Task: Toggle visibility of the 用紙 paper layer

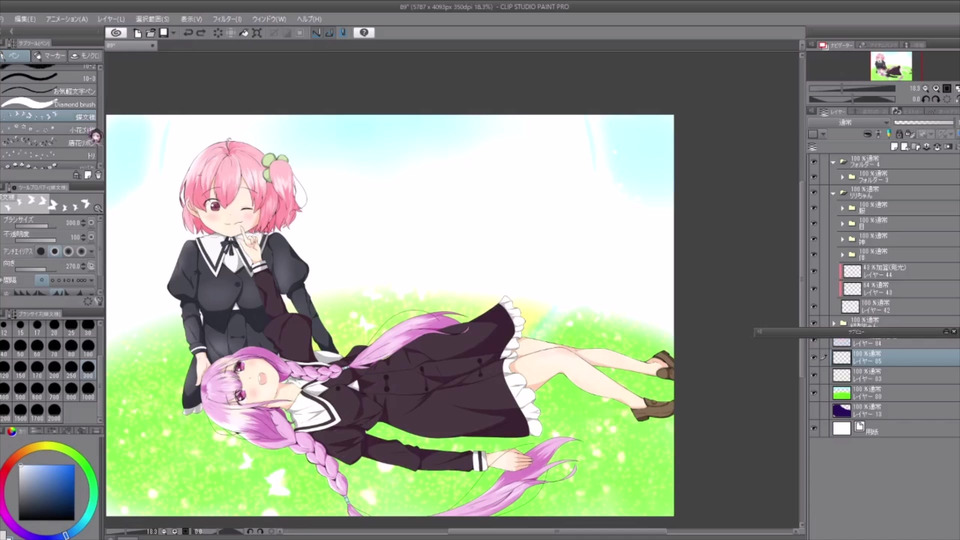Action: coord(814,429)
